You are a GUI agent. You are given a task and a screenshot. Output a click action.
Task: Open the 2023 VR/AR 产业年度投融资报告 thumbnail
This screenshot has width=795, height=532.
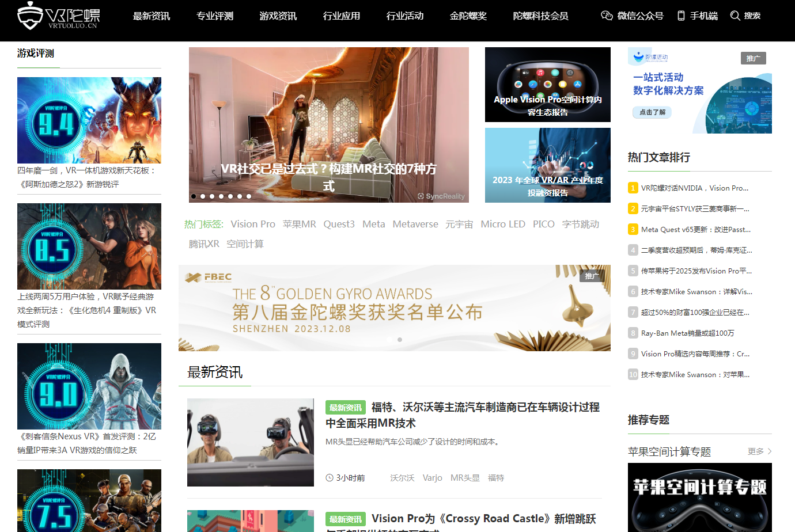tap(548, 165)
